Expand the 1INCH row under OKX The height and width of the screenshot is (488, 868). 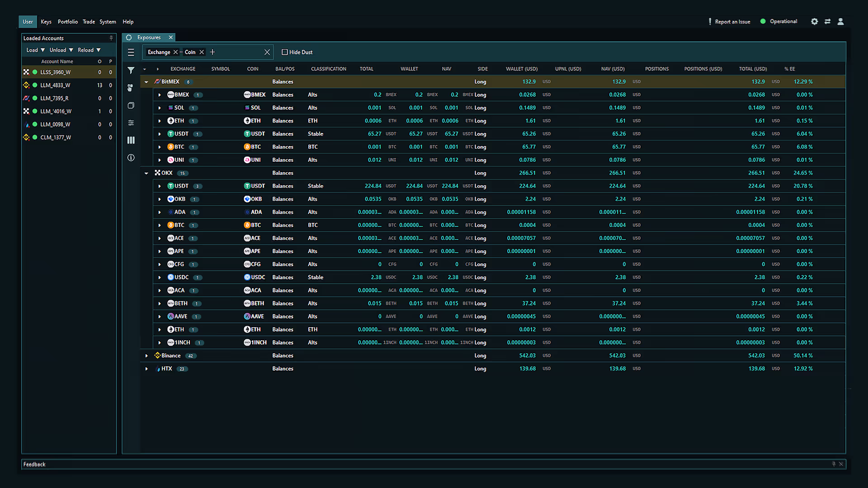(x=160, y=343)
